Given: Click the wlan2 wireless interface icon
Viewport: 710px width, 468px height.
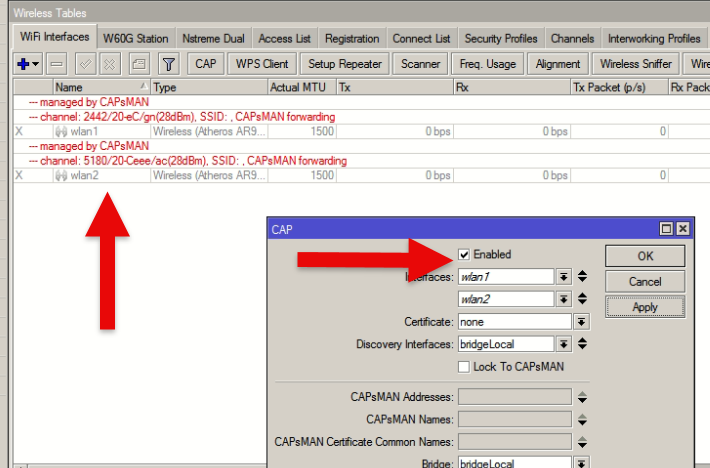Looking at the screenshot, I should point(61,176).
